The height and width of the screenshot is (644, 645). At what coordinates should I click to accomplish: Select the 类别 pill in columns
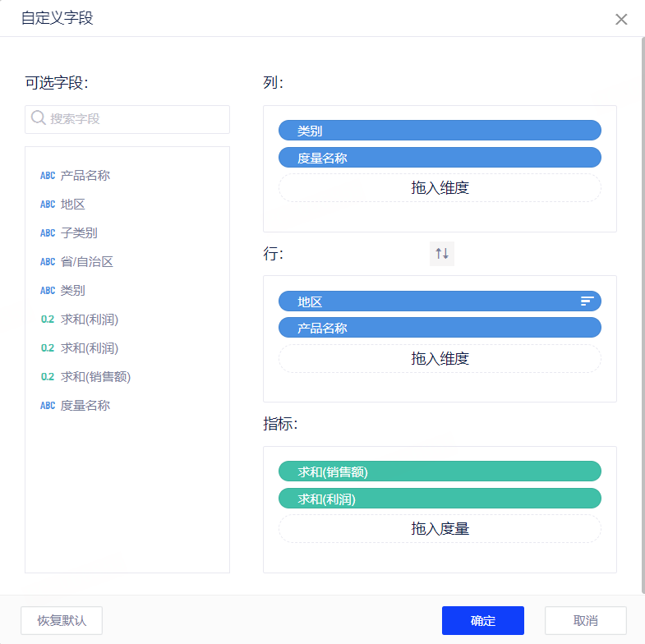point(440,131)
